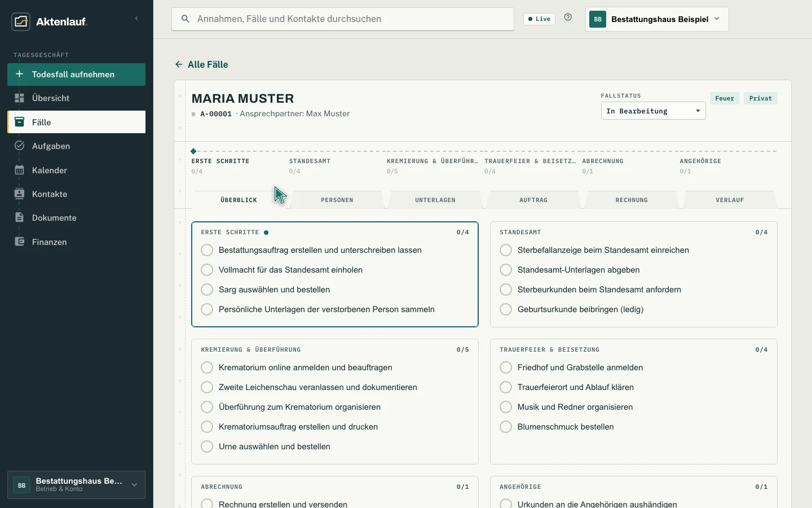Screen dimensions: 812x508
Task: Click the green dot beside Erste Schritte heading
Action: point(266,233)
